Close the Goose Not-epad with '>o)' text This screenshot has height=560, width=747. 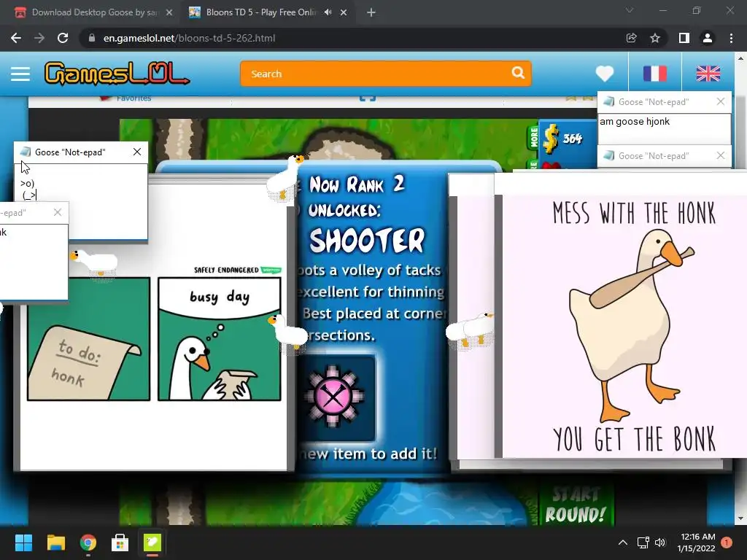tap(137, 152)
